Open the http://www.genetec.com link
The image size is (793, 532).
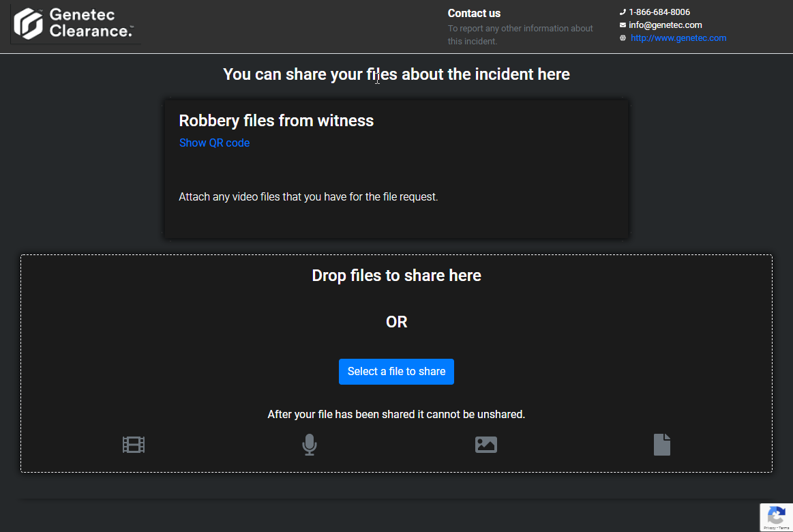pos(678,38)
